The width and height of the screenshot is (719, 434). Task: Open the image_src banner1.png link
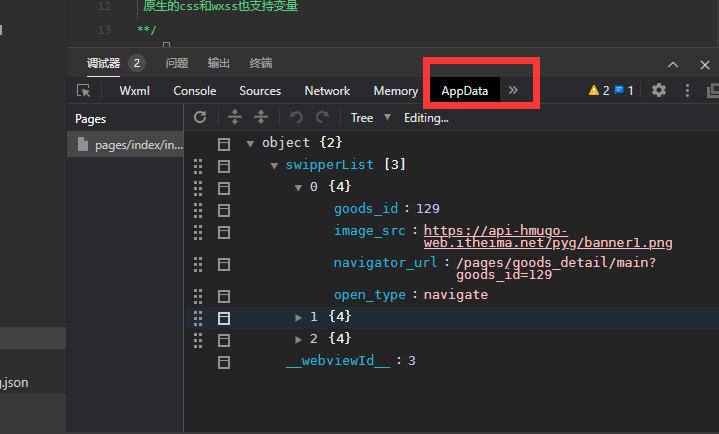pyautogui.click(x=548, y=237)
